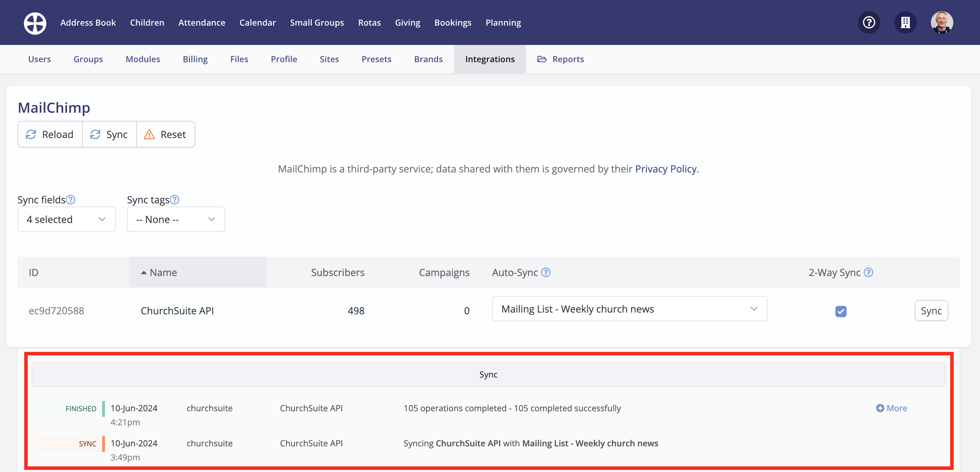Expand More on the finished sync log
The width and height of the screenshot is (980, 472).
coord(891,408)
